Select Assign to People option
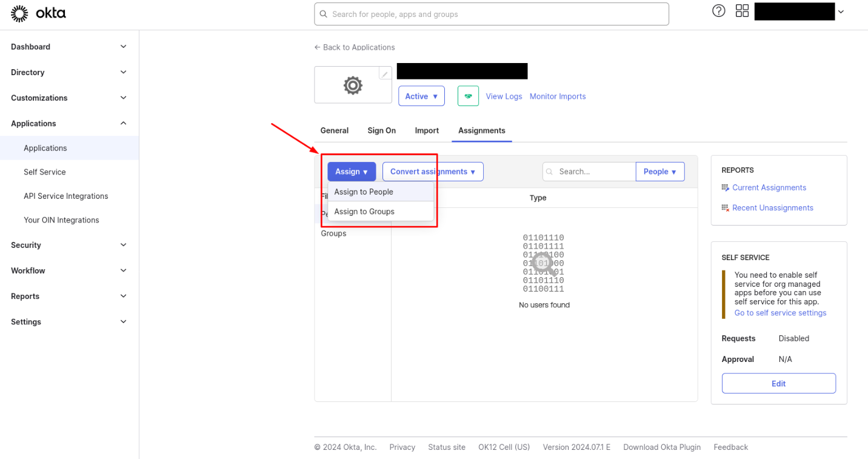 [364, 192]
